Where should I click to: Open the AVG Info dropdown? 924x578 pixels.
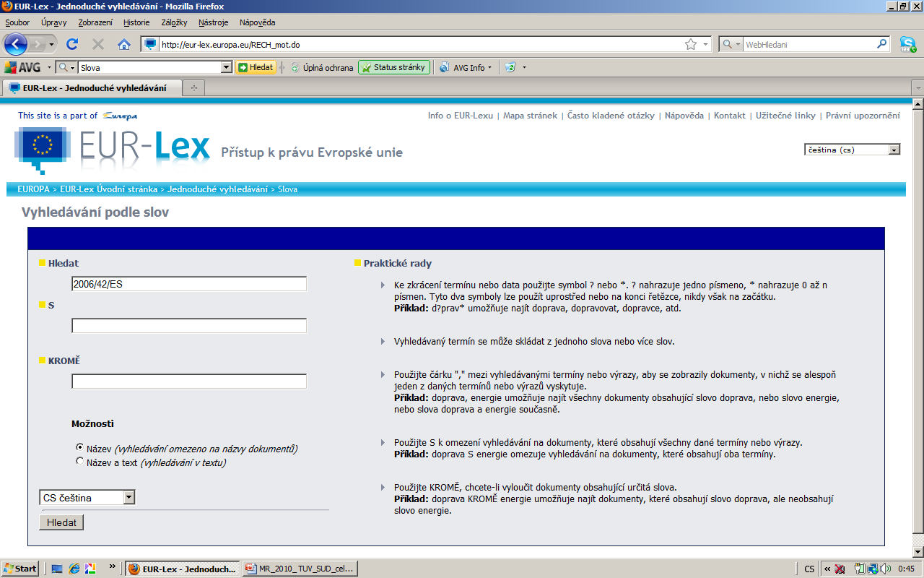point(466,67)
